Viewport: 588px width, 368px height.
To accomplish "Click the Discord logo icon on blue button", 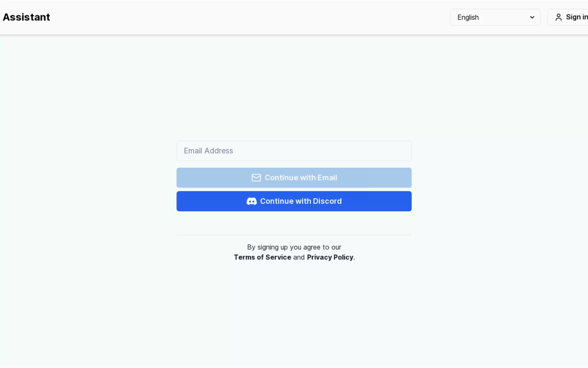I will [x=252, y=201].
